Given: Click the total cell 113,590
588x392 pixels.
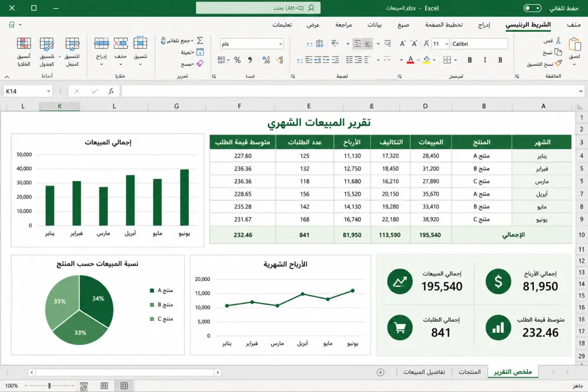Looking at the screenshot, I should [x=390, y=235].
